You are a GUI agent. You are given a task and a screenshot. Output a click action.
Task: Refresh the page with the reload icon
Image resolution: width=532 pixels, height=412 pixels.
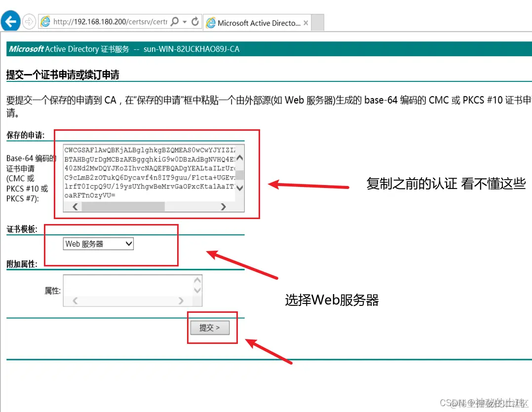195,22
